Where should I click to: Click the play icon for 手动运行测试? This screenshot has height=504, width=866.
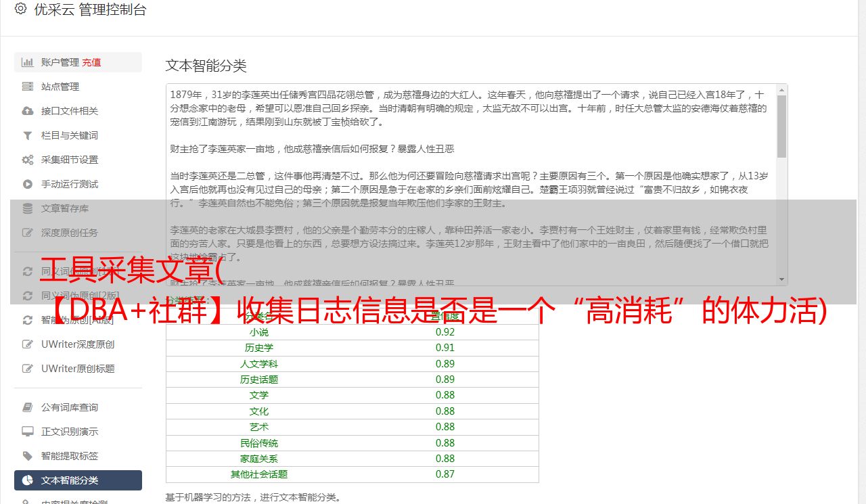point(28,184)
